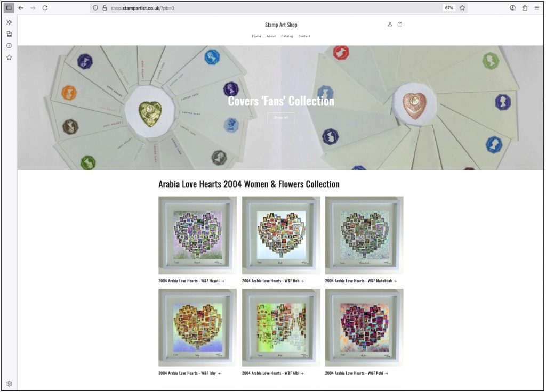Reload the page with the refresh icon
Image resolution: width=546 pixels, height=392 pixels.
click(x=45, y=7)
